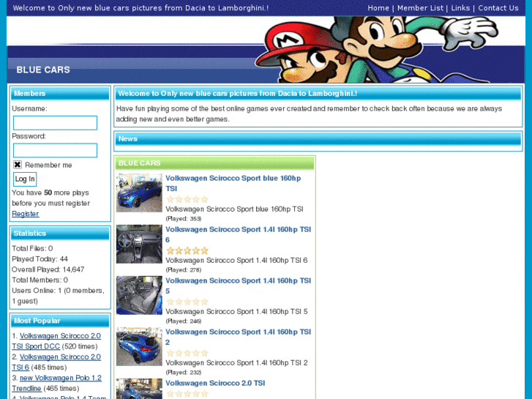The image size is (532, 399).
Task: Click the star rating for Scirocco TSI 2
Action: pos(187,353)
